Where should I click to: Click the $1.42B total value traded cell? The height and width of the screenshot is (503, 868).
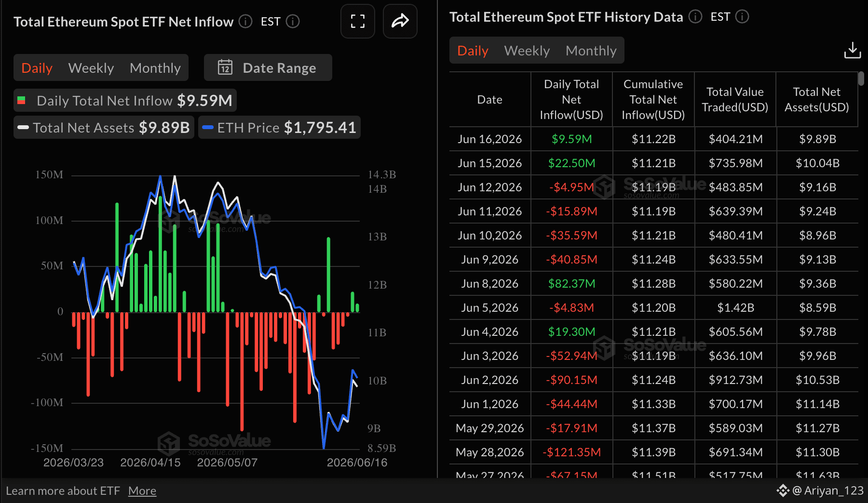point(736,307)
